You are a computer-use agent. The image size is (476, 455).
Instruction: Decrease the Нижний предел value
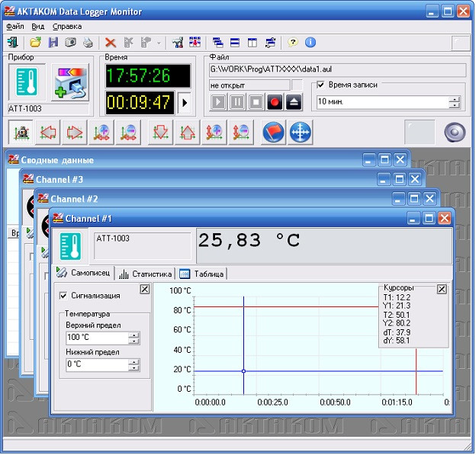[134, 367]
